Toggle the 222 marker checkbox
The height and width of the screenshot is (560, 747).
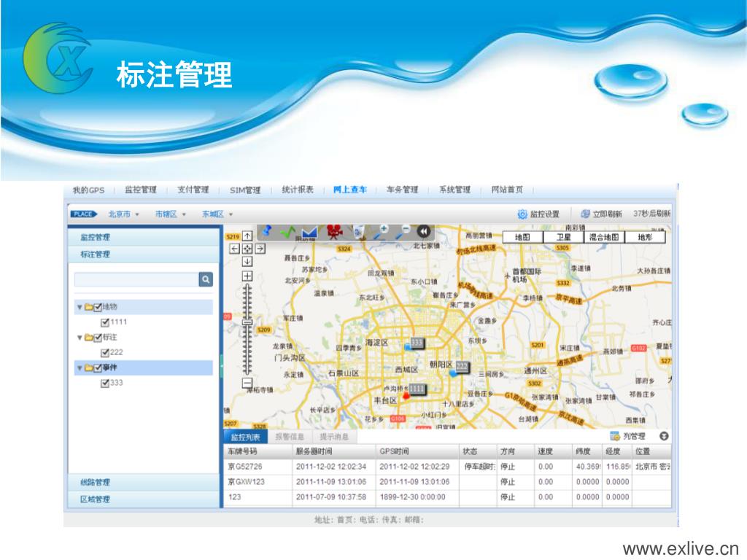point(105,353)
